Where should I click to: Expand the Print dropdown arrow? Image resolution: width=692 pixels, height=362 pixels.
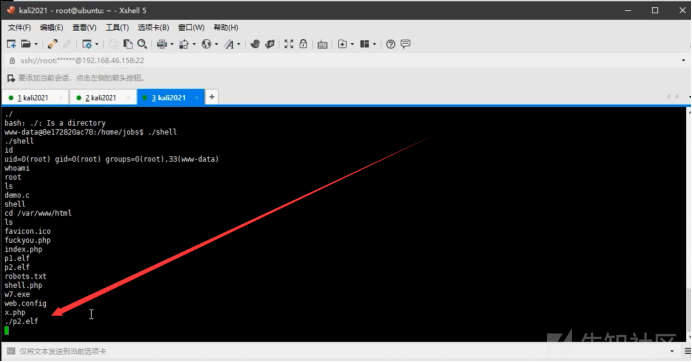pyautogui.click(x=172, y=44)
